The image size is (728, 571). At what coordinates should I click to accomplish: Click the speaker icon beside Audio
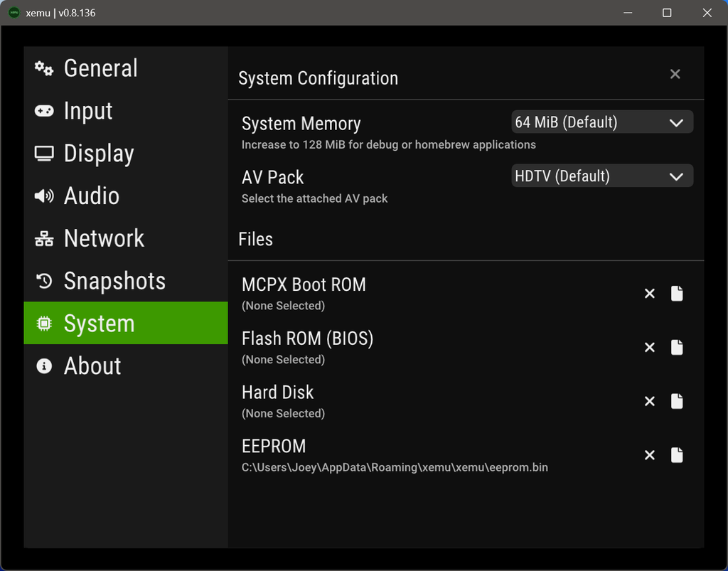point(44,196)
